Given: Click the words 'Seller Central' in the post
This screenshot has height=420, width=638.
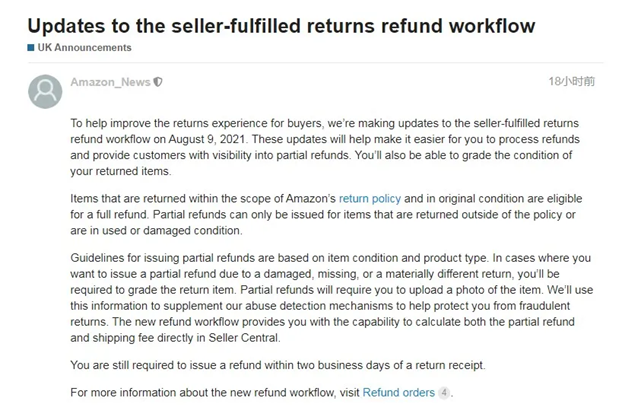Looking at the screenshot, I should [244, 338].
